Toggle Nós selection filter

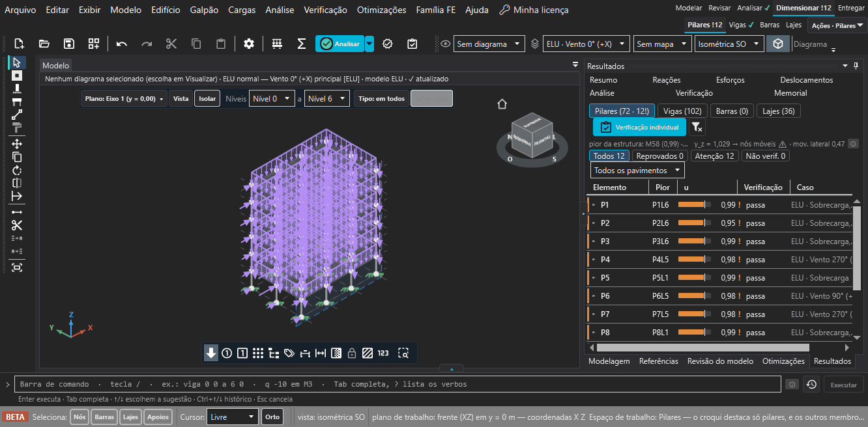pos(80,417)
